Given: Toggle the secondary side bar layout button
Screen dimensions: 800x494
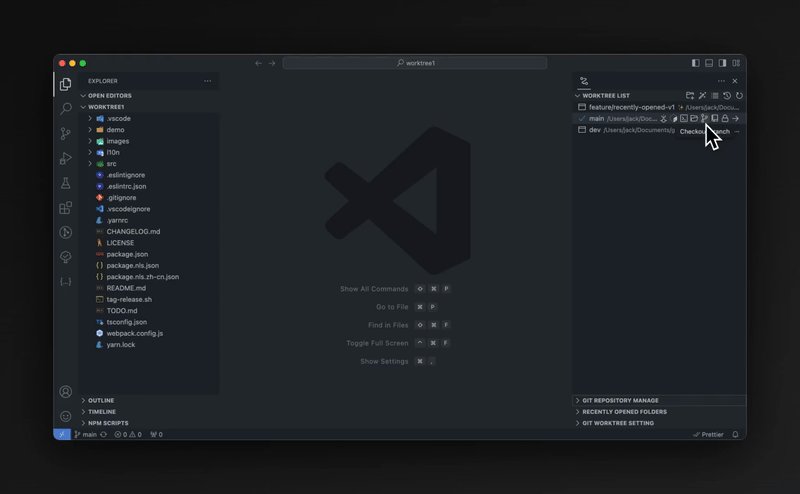Looking at the screenshot, I should [x=722, y=63].
